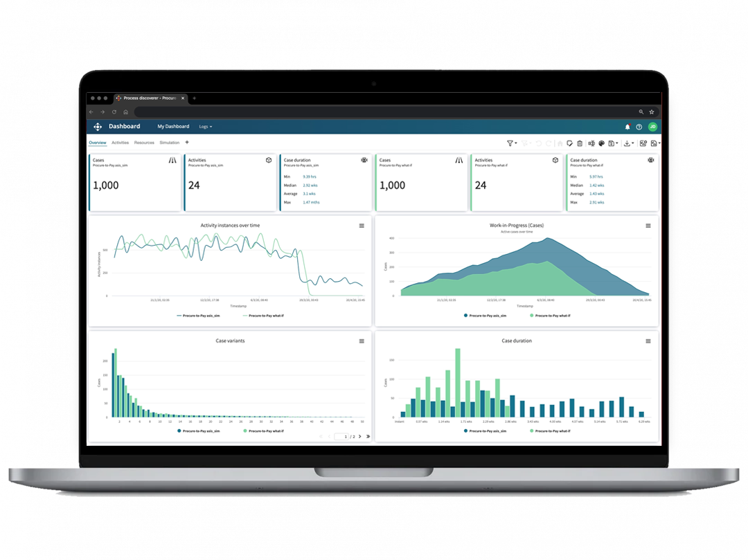748x560 pixels.
Task: Open the filter tool in the toolbar
Action: click(x=510, y=143)
